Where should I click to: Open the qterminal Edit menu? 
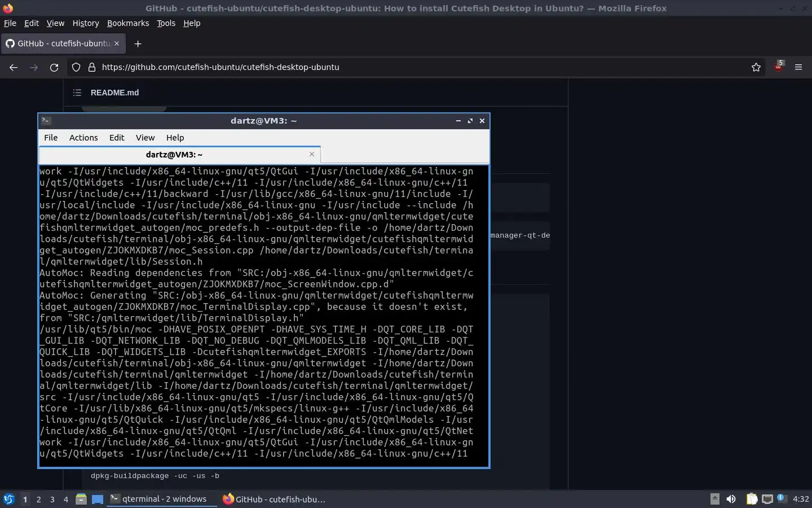tap(117, 138)
